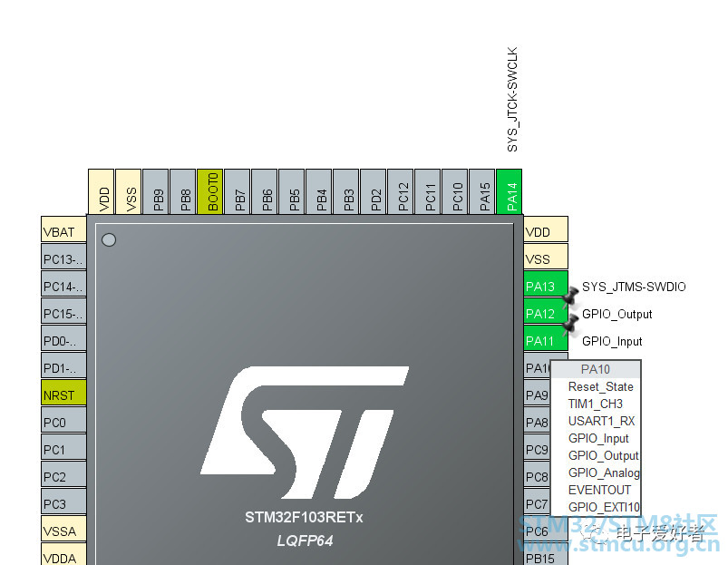
Task: Click the PB5 pin
Action: 292,191
